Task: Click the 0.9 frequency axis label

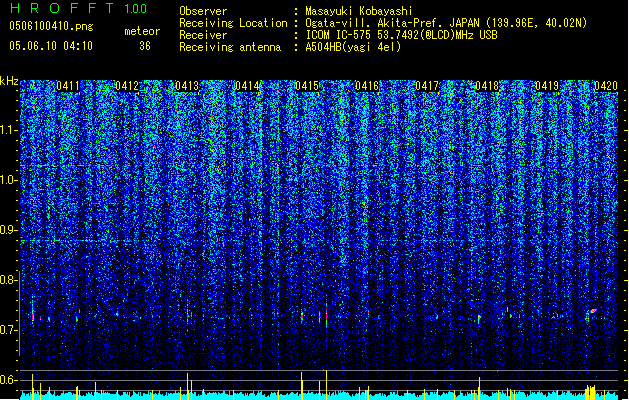Action: coord(8,230)
